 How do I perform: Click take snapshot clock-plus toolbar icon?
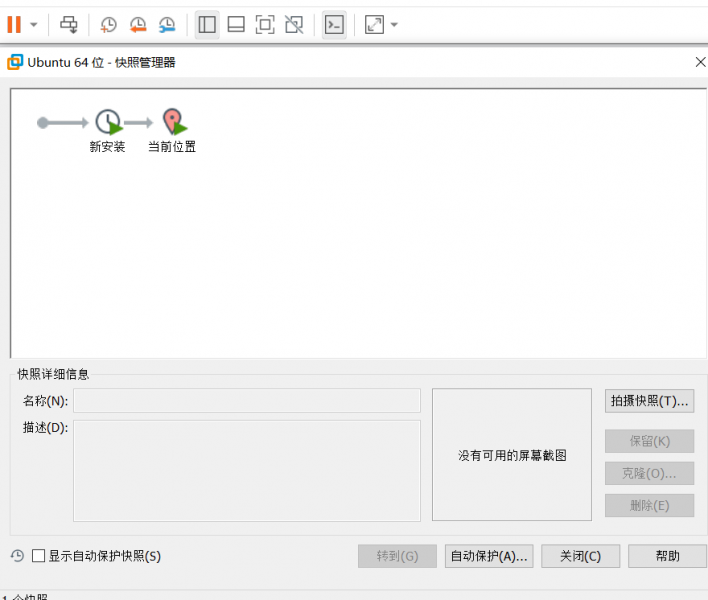(x=108, y=25)
